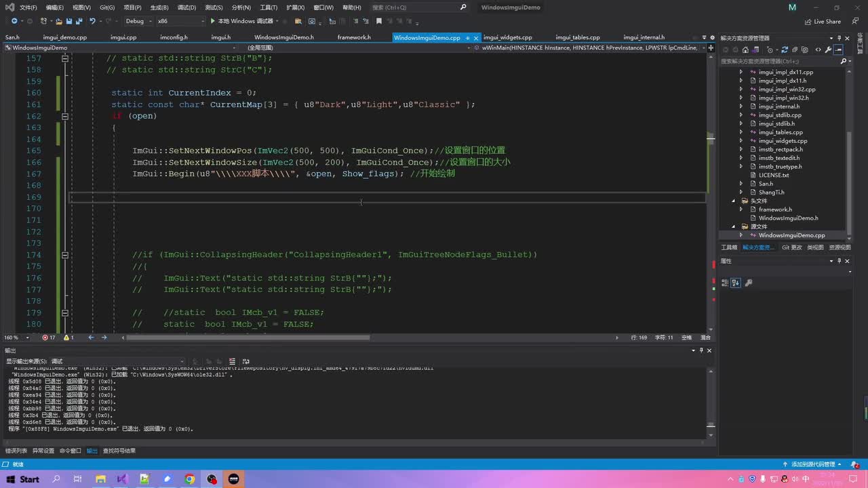Screen dimensions: 868x488
Task: Collapse the 源文件 folder
Action: coord(733,227)
